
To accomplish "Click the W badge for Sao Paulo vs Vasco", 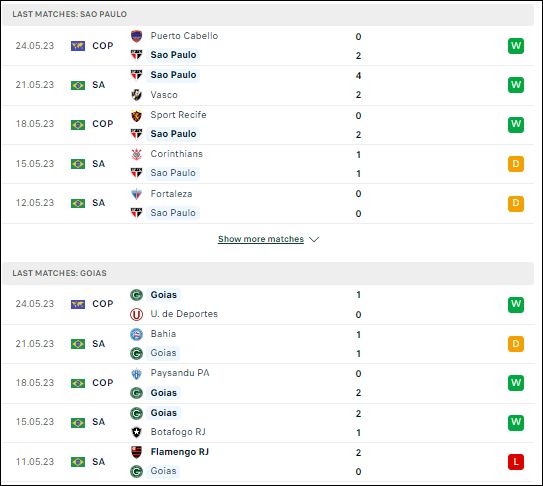I will (x=516, y=85).
